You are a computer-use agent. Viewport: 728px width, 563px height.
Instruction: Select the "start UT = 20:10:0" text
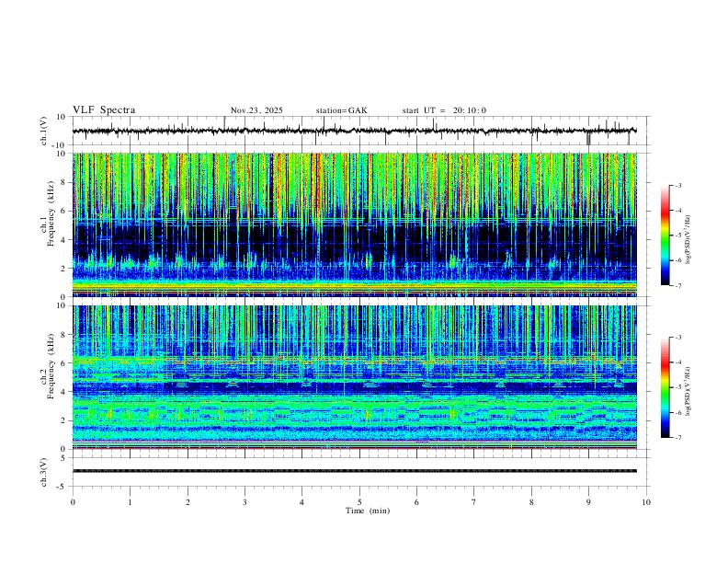[x=444, y=110]
